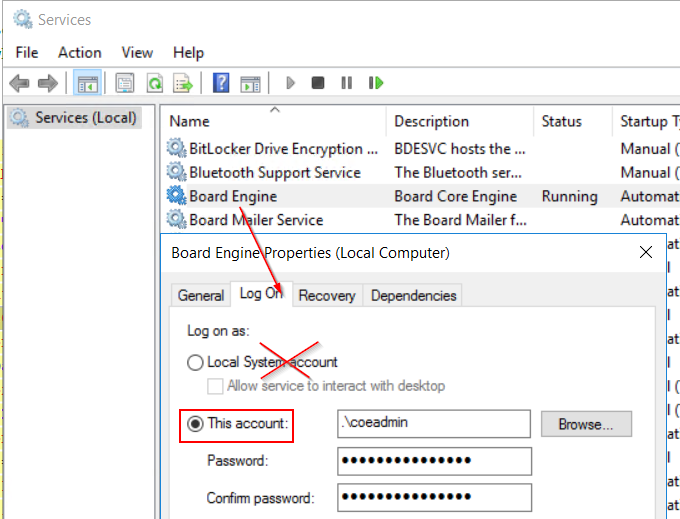Screen dimensions: 680x519
Task: Switch to the General tab
Action: [x=201, y=295]
